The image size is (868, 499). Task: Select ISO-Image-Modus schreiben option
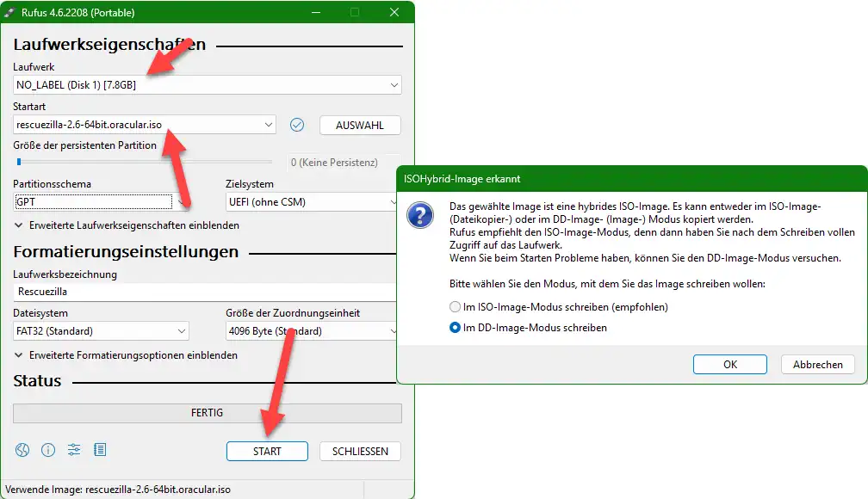tap(559, 307)
